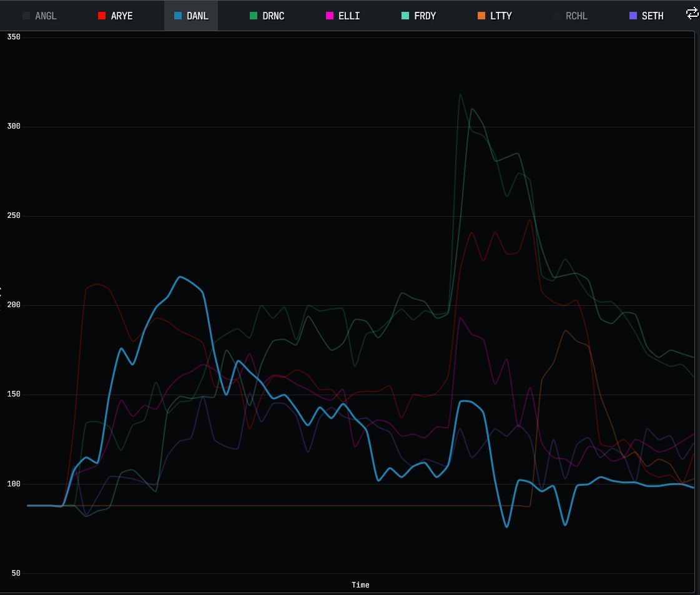Click the swap arrows icon above the chart

coord(693,14)
